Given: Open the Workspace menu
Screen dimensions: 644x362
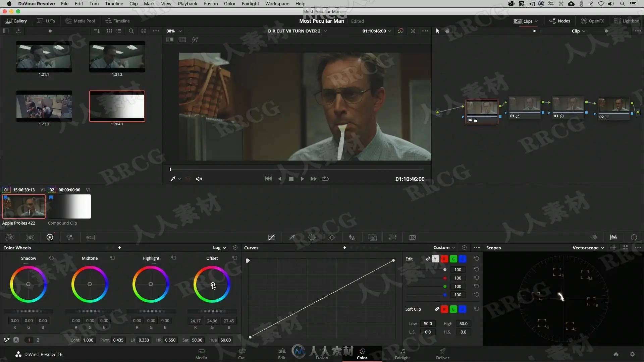Looking at the screenshot, I should (x=277, y=4).
